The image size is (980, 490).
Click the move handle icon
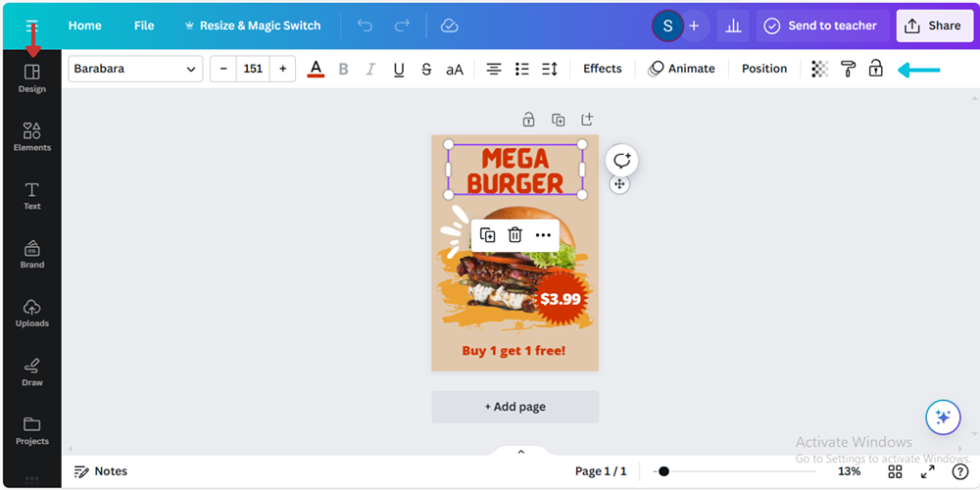pos(619,184)
